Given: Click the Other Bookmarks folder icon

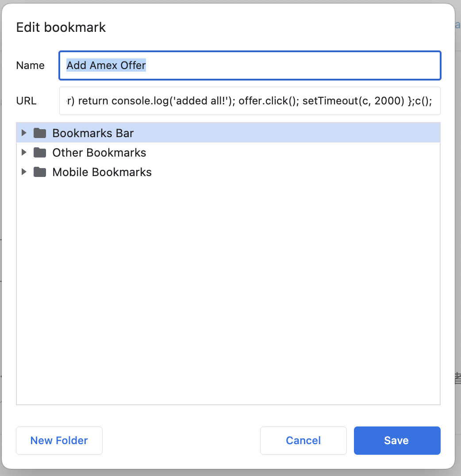Looking at the screenshot, I should click(40, 152).
